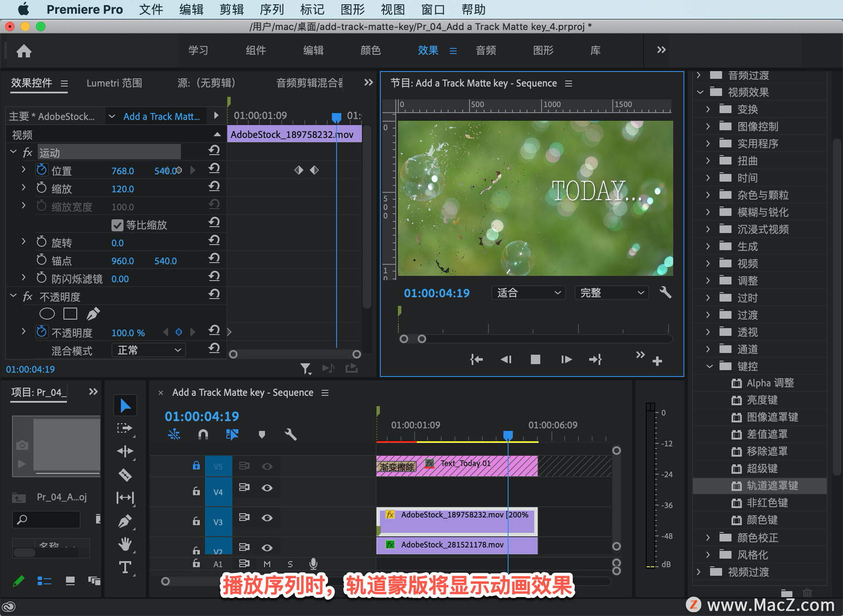The width and height of the screenshot is (843, 616).
Task: Select the 轨道遮罩键 effect
Action: click(x=760, y=486)
